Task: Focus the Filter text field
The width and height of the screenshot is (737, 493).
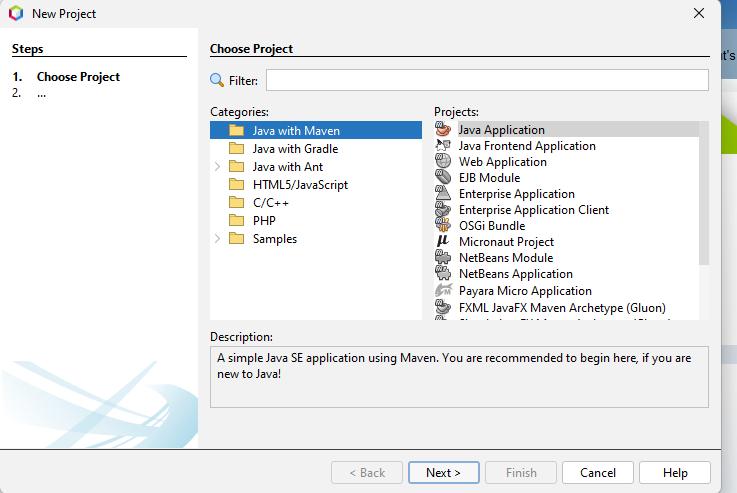Action: 487,80
